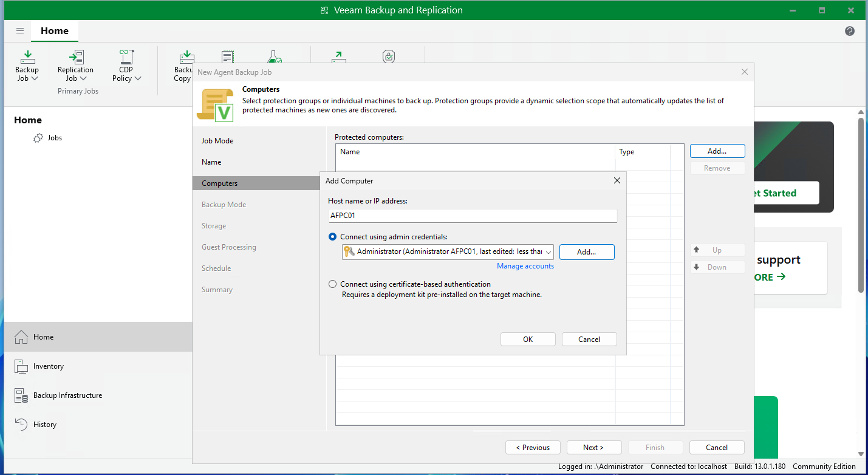Viewport: 868px width, 475px height.
Task: Expand the Administrator credentials dropdown
Action: tap(548, 252)
